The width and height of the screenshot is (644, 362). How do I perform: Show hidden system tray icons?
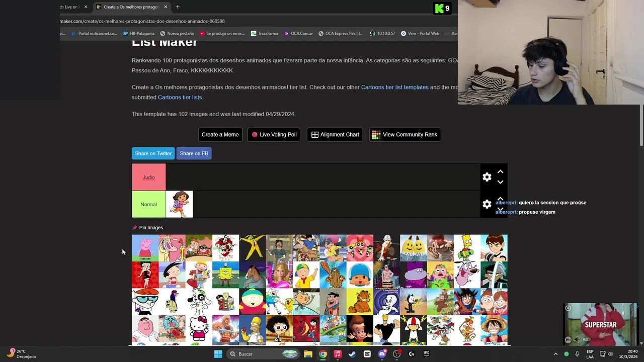pyautogui.click(x=555, y=354)
